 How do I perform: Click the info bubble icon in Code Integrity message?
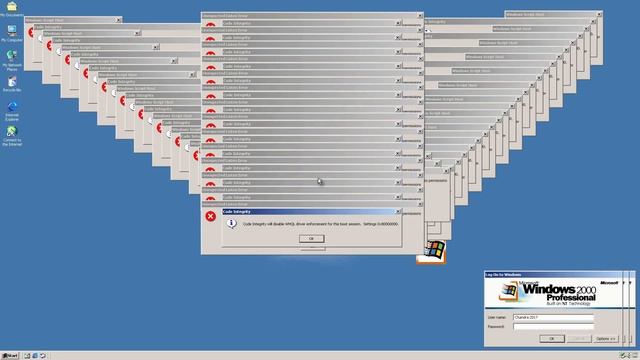pyautogui.click(x=231, y=223)
